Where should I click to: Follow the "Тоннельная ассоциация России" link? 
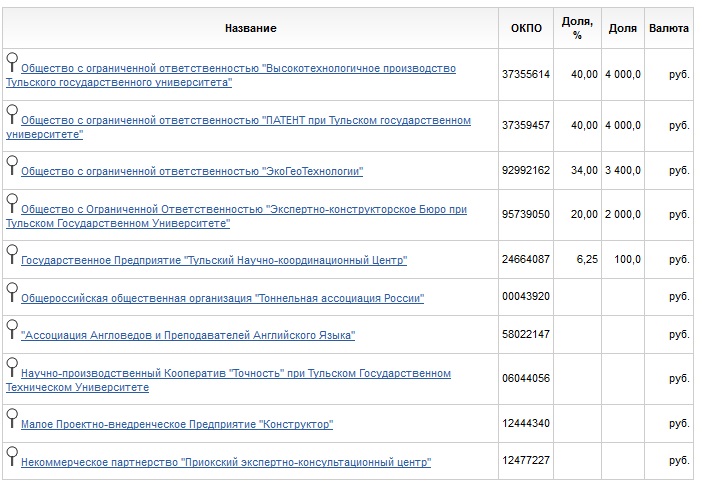point(222,298)
